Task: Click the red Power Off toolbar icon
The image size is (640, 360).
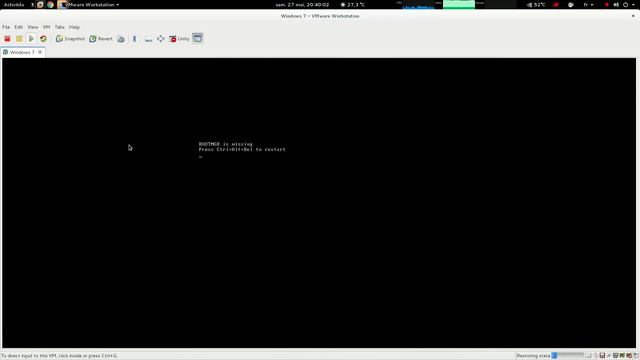Action: [x=7, y=39]
